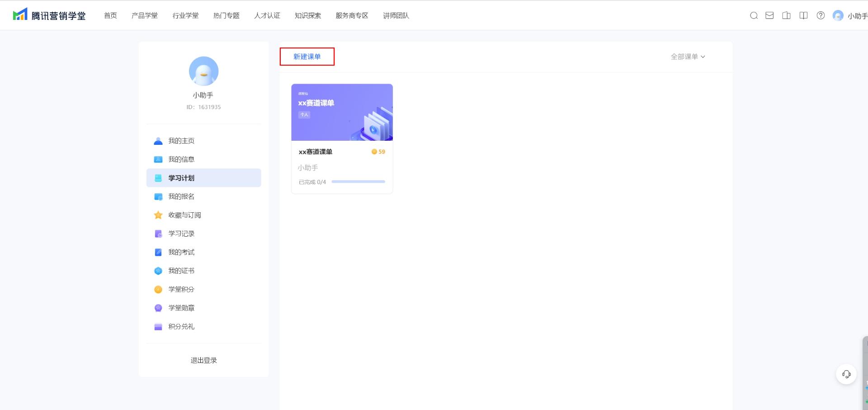Click the xx赛道课单 completion progress bar
The width and height of the screenshot is (868, 410).
(358, 182)
